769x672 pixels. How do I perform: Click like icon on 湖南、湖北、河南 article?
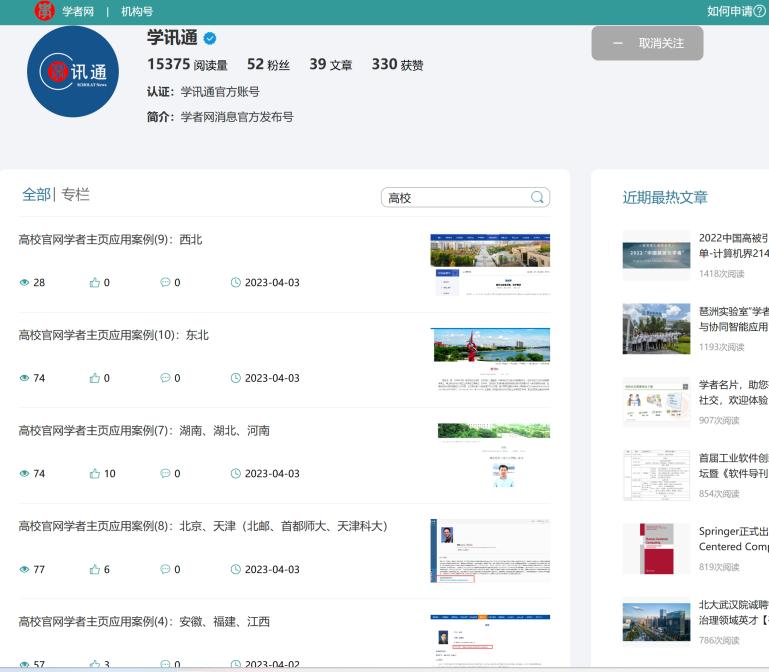pyautogui.click(x=95, y=474)
